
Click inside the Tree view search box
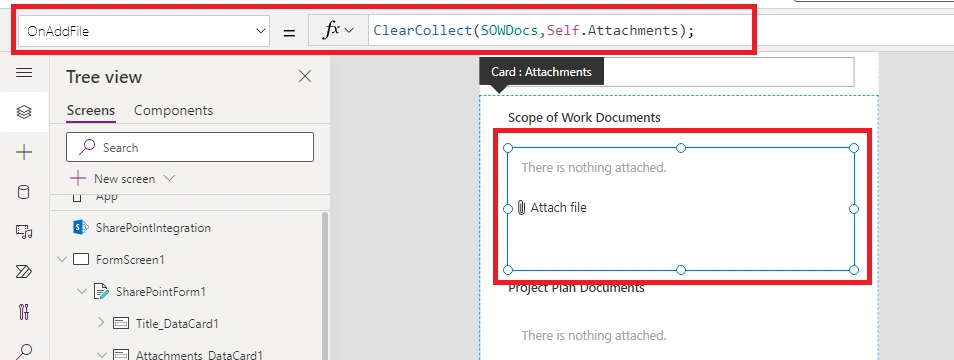pyautogui.click(x=190, y=147)
